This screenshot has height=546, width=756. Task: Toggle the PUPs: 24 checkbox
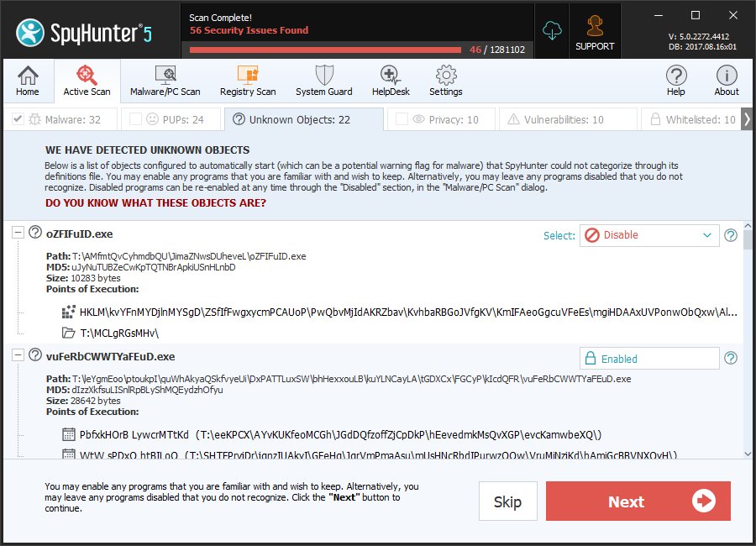coord(135,118)
